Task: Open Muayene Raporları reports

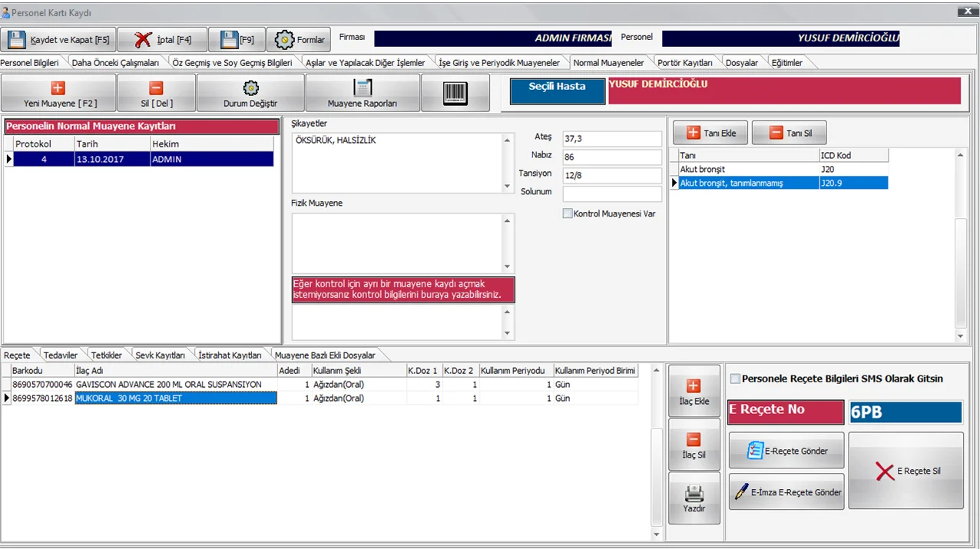Action: click(x=363, y=94)
